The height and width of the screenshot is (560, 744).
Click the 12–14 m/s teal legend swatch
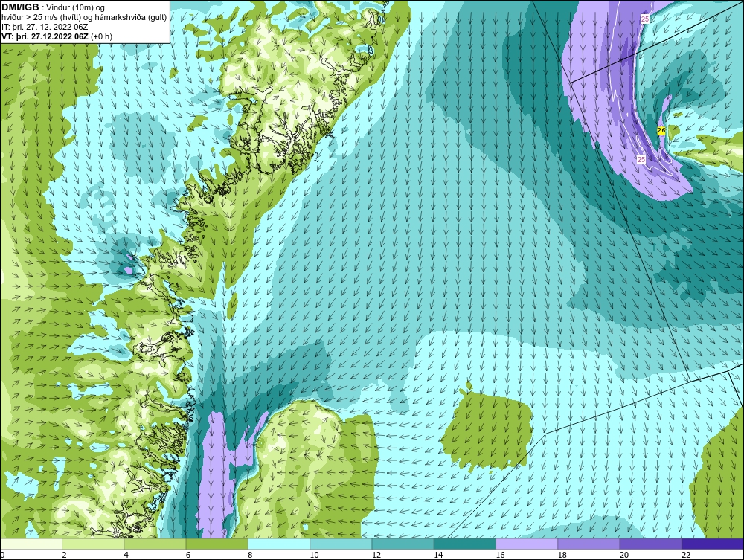[403, 544]
